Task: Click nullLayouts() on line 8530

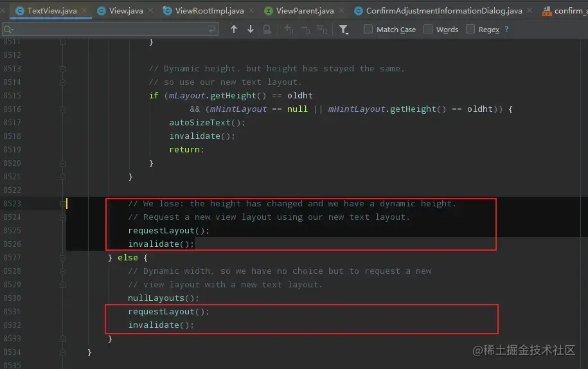Action: click(163, 298)
